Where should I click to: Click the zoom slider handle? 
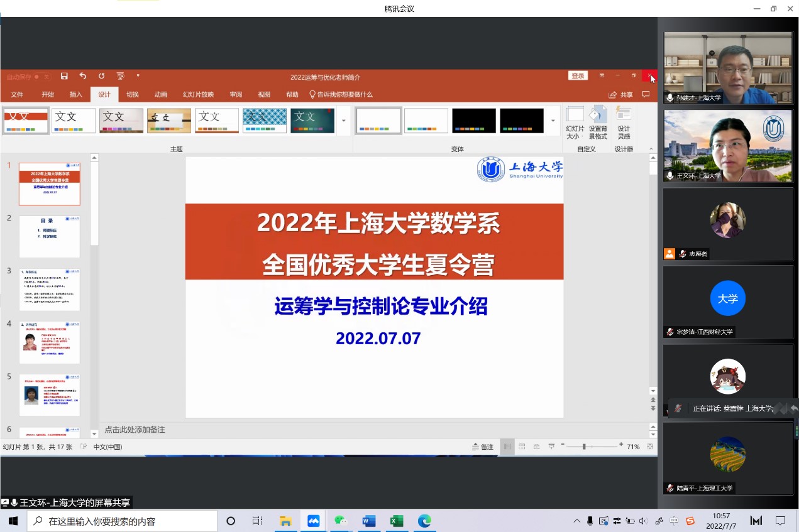click(x=584, y=447)
